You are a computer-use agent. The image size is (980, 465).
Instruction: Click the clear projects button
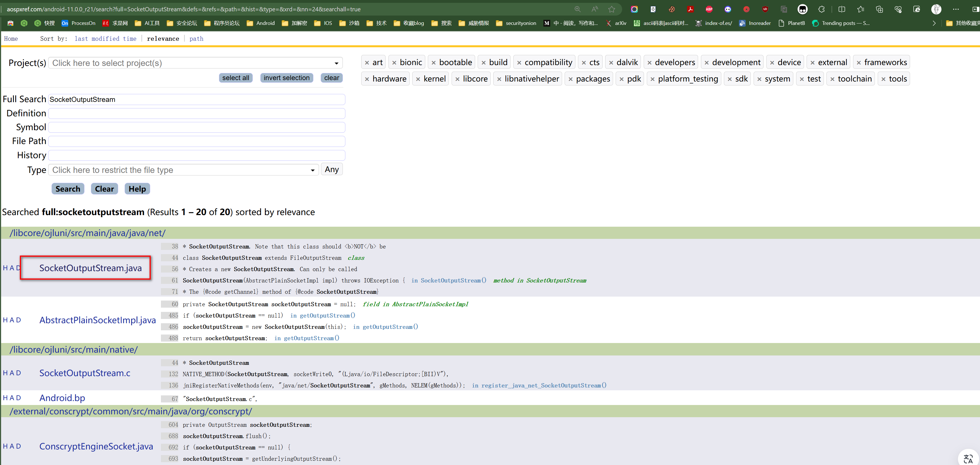click(x=331, y=78)
